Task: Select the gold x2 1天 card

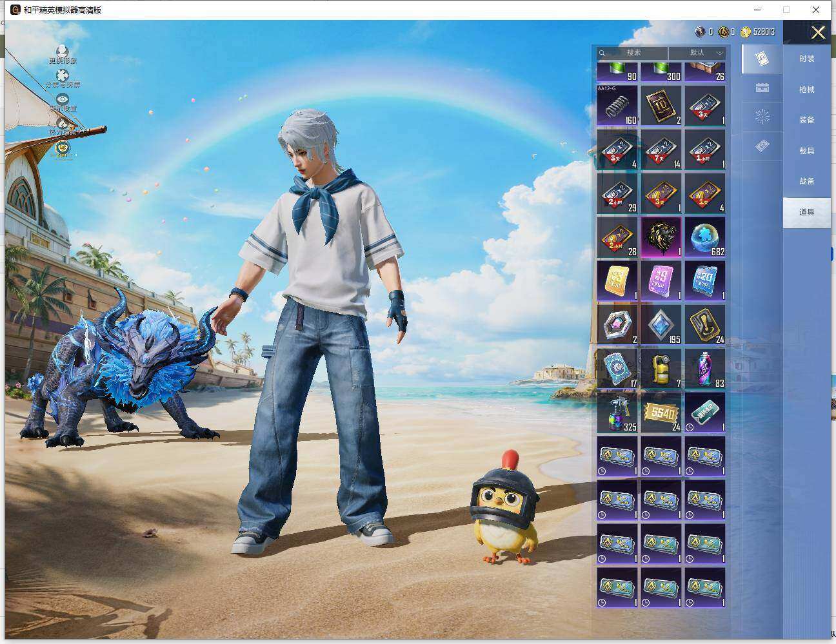Action: click(x=705, y=193)
